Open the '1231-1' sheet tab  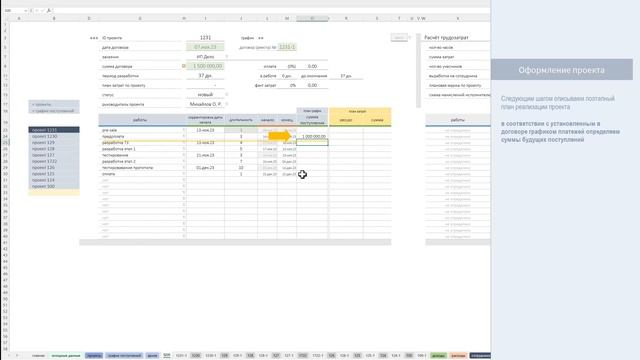tap(181, 356)
